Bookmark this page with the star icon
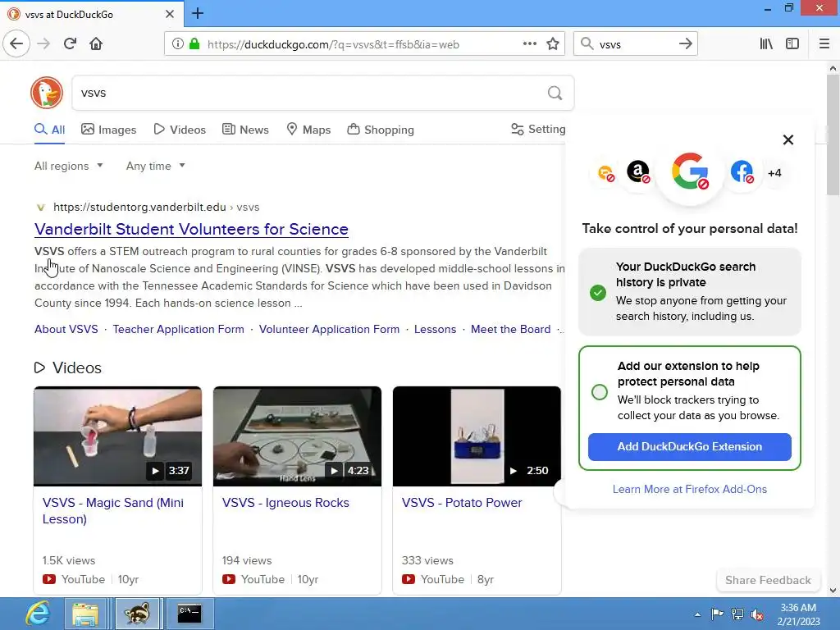Screen dimensions: 840x630 coord(553,44)
